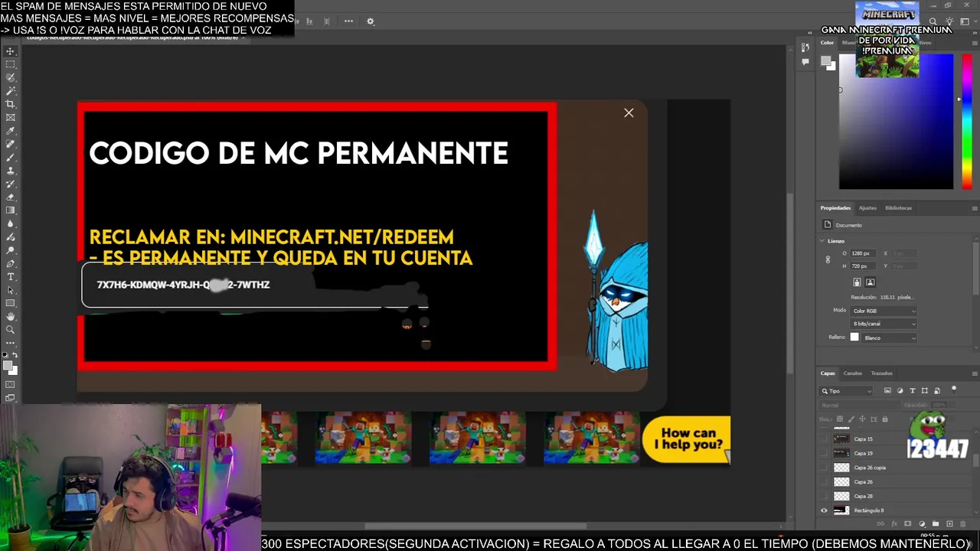Set canvas to landscape orientation

[870, 282]
